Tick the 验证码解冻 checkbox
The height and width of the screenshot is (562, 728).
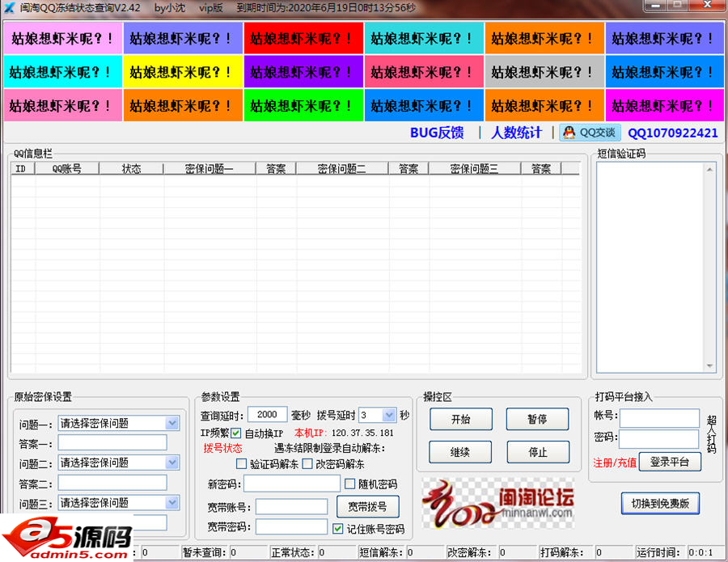241,464
